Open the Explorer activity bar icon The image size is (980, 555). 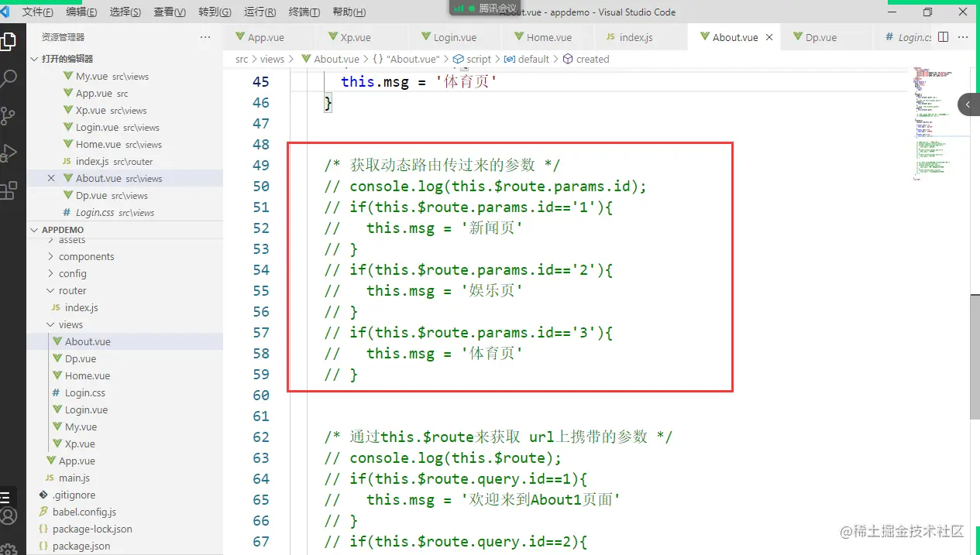coord(7,41)
